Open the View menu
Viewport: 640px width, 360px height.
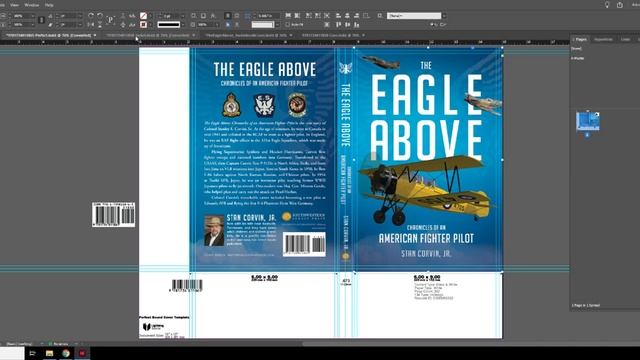[14, 5]
